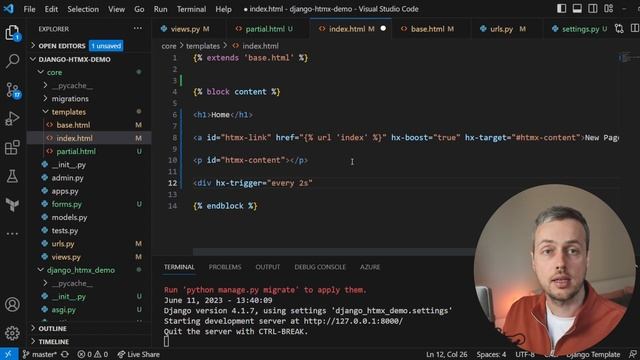Synchronize changes icon in status bar

pos(64,354)
